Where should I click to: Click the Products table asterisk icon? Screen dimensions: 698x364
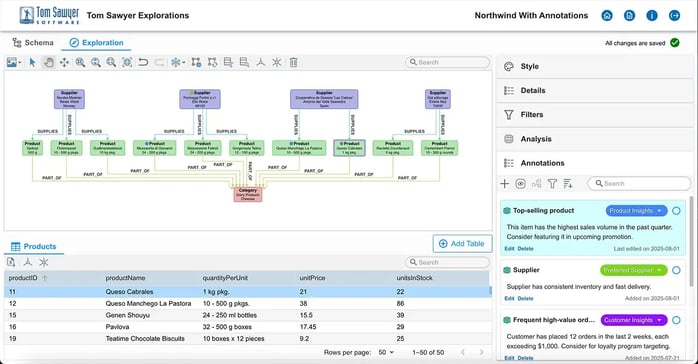[x=44, y=262]
